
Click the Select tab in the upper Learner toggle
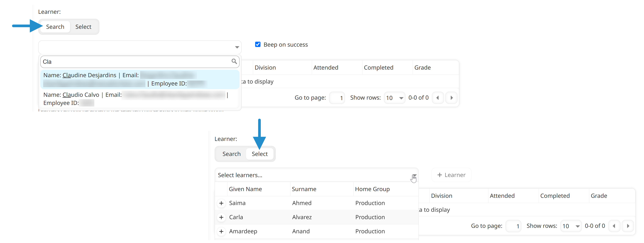83,27
